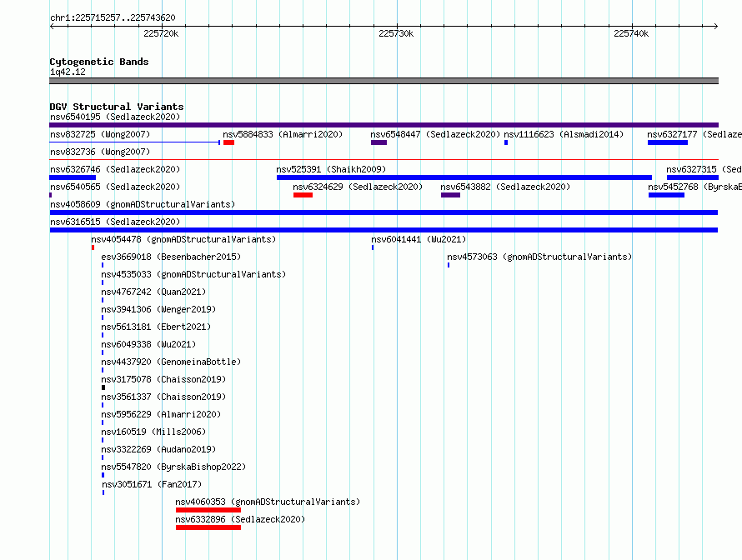
Task: Select nsv3322269 (Audano2019) label
Action: pos(158,449)
